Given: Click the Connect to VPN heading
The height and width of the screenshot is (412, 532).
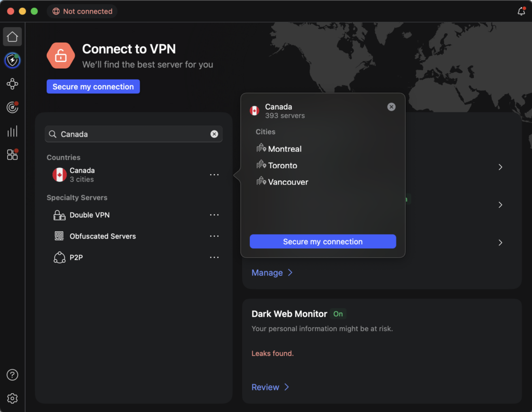Looking at the screenshot, I should 129,49.
